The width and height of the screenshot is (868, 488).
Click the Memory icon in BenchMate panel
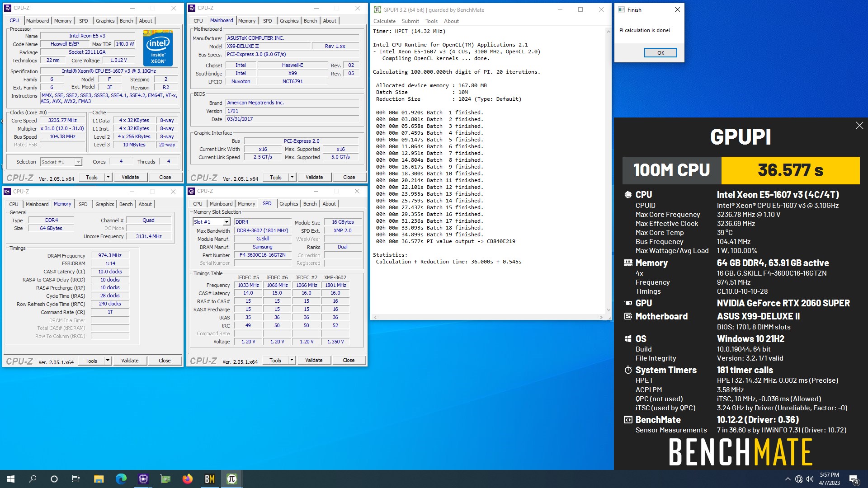[x=628, y=263]
